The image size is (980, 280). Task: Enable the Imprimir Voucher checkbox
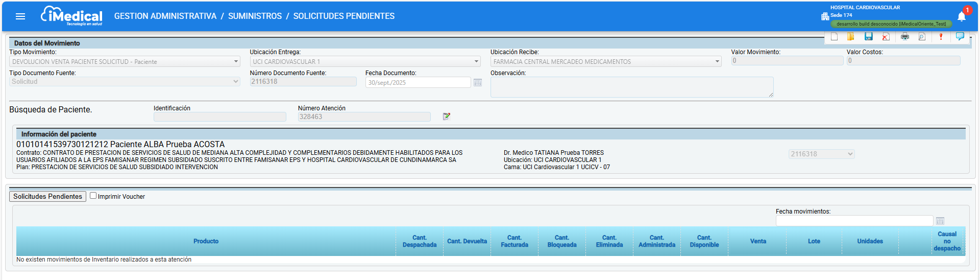pos(93,196)
